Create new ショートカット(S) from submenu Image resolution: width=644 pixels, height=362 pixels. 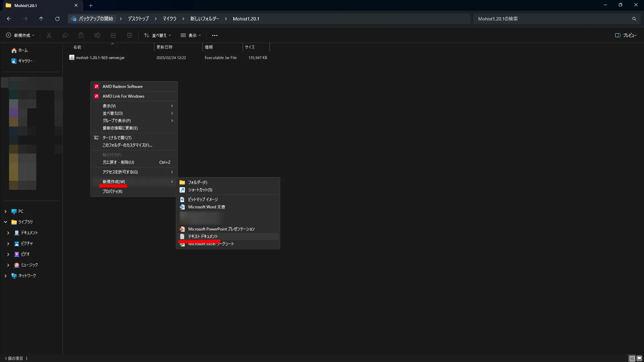coord(228,190)
